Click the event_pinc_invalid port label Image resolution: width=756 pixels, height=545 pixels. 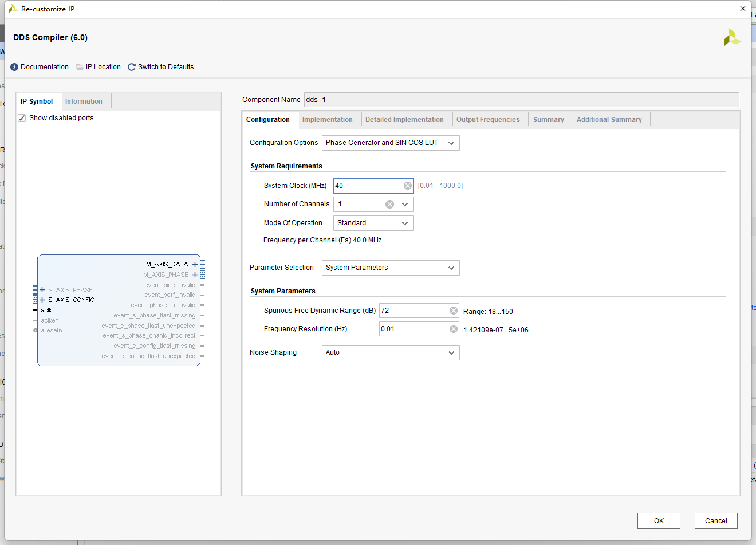(170, 285)
